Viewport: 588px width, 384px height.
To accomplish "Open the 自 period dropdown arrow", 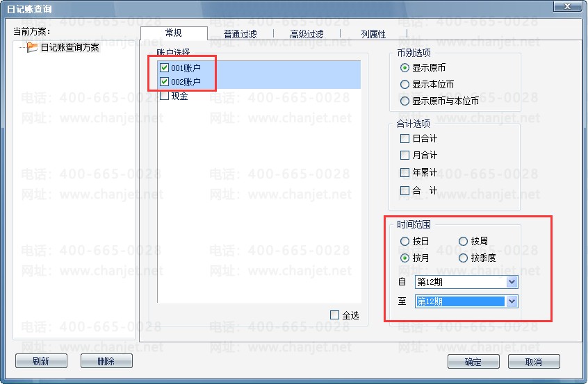I will pyautogui.click(x=512, y=282).
